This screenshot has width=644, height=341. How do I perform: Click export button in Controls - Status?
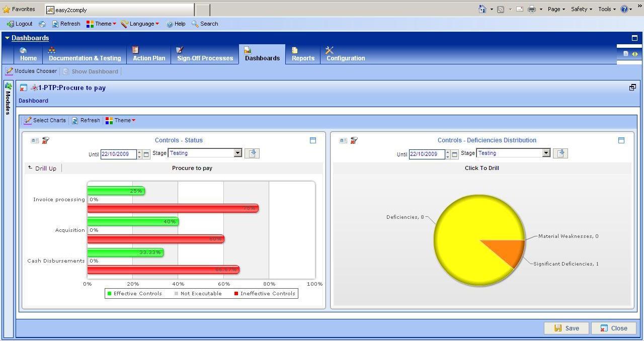point(252,153)
